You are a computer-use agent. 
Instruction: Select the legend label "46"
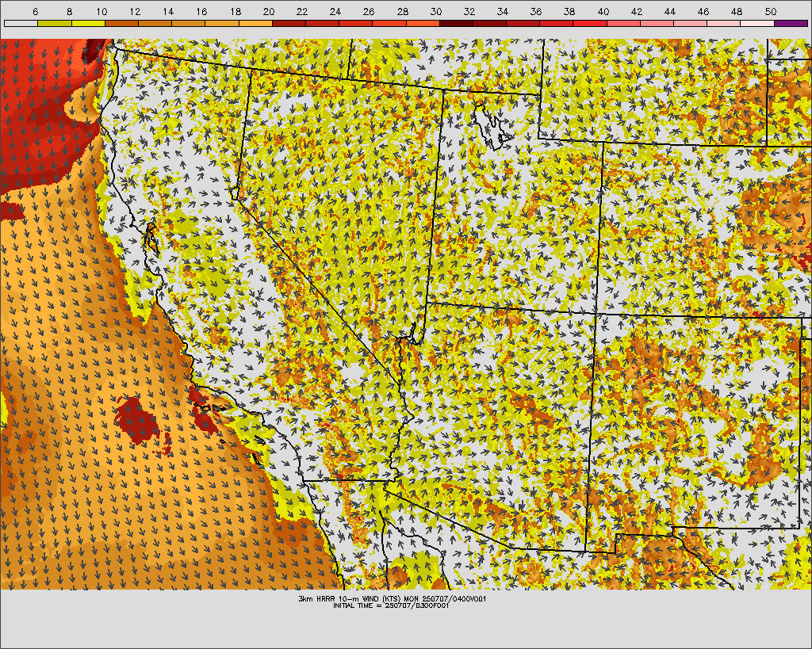[x=703, y=11]
